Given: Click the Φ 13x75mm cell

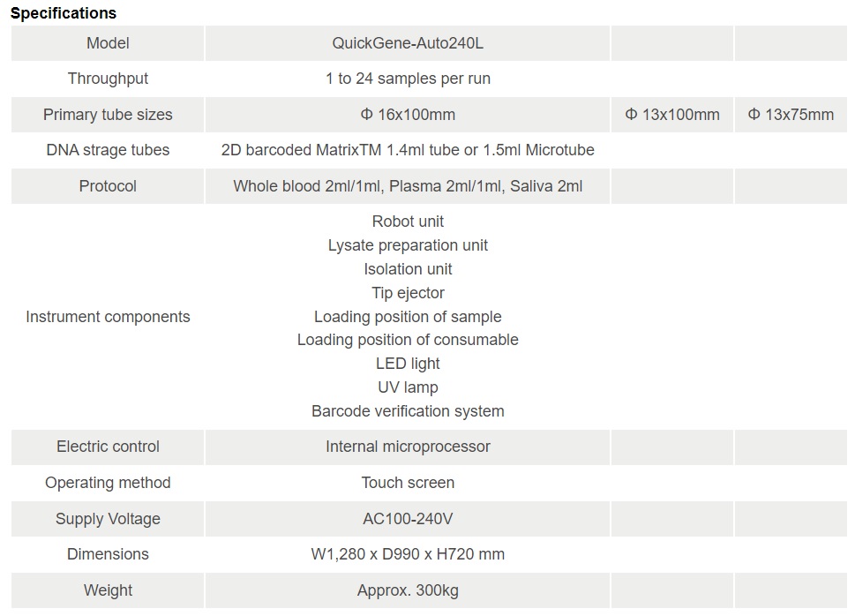Looking at the screenshot, I should coord(791,115).
